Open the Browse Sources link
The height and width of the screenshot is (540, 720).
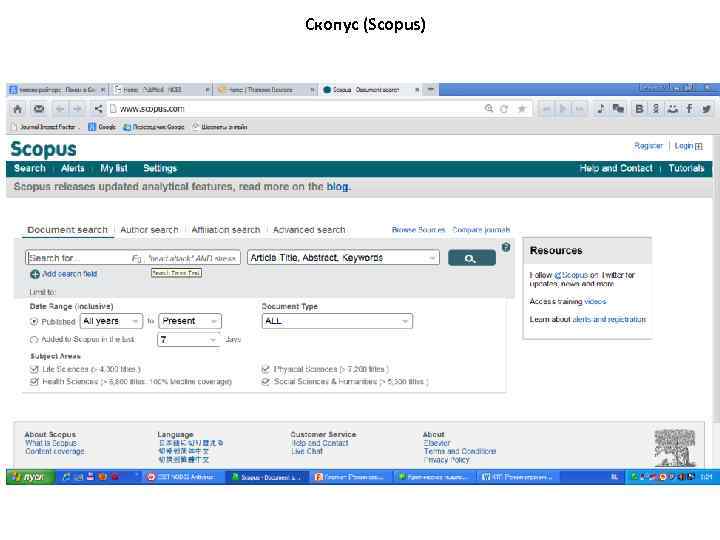[x=418, y=230]
